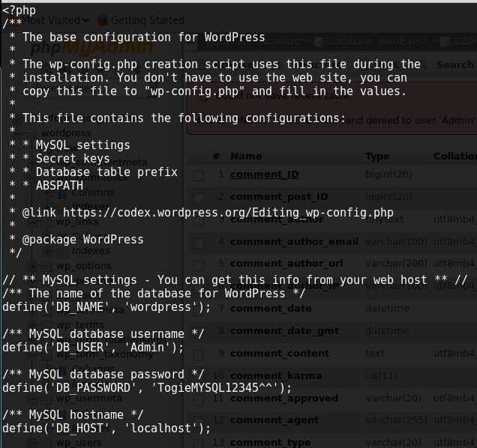Collapse the wp_usermeta tree node
This screenshot has width=477, height=448.
click(32, 399)
